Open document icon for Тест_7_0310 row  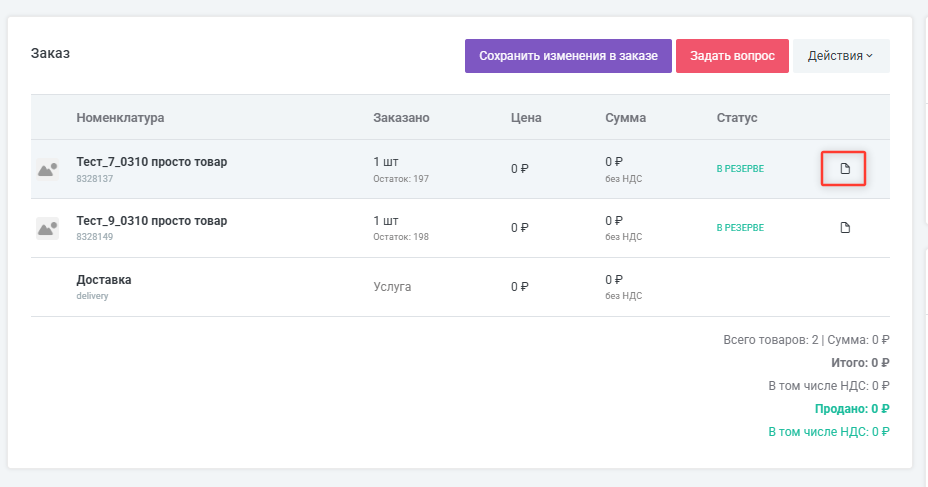(x=844, y=168)
